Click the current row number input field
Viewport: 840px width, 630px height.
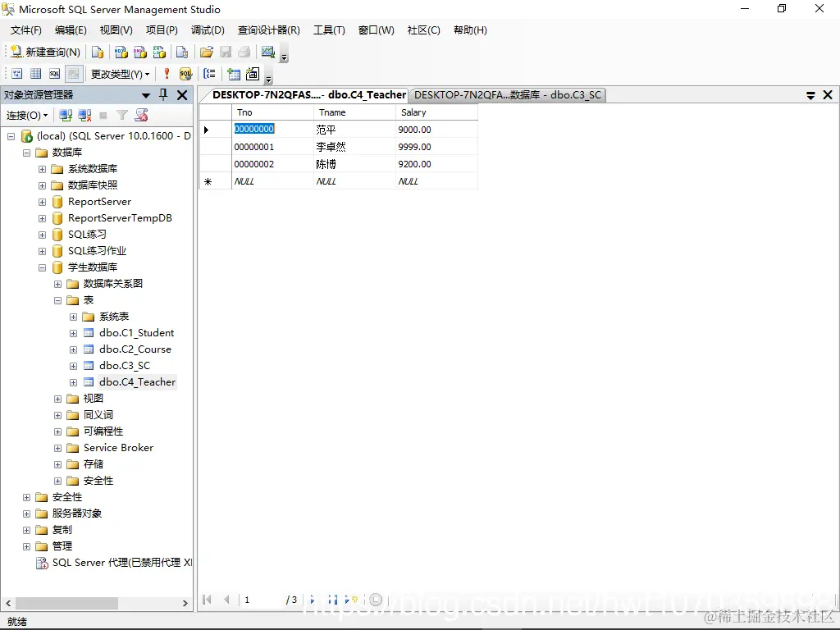[262, 600]
